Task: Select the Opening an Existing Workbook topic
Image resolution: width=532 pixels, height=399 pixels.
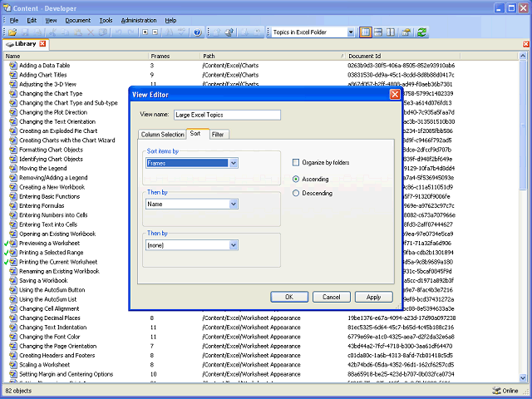Action: point(57,234)
